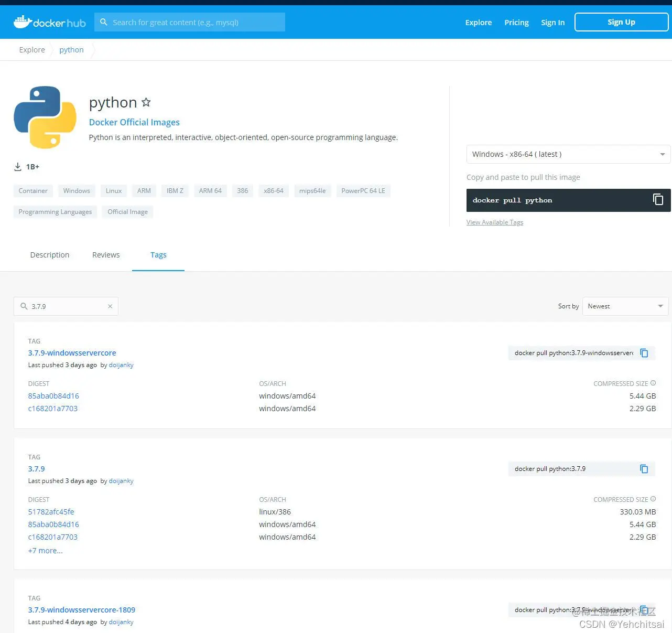Click the tag filter magnifier icon

[x=24, y=306]
